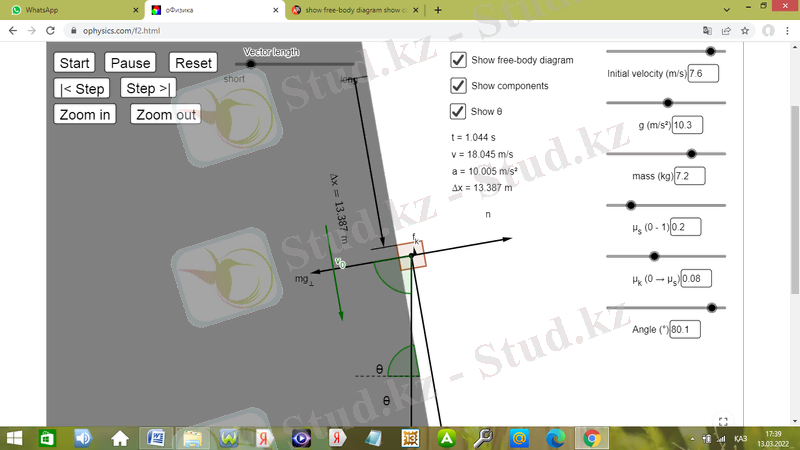This screenshot has width=800, height=450.
Task: Close the оФизика tab
Action: tap(276, 10)
